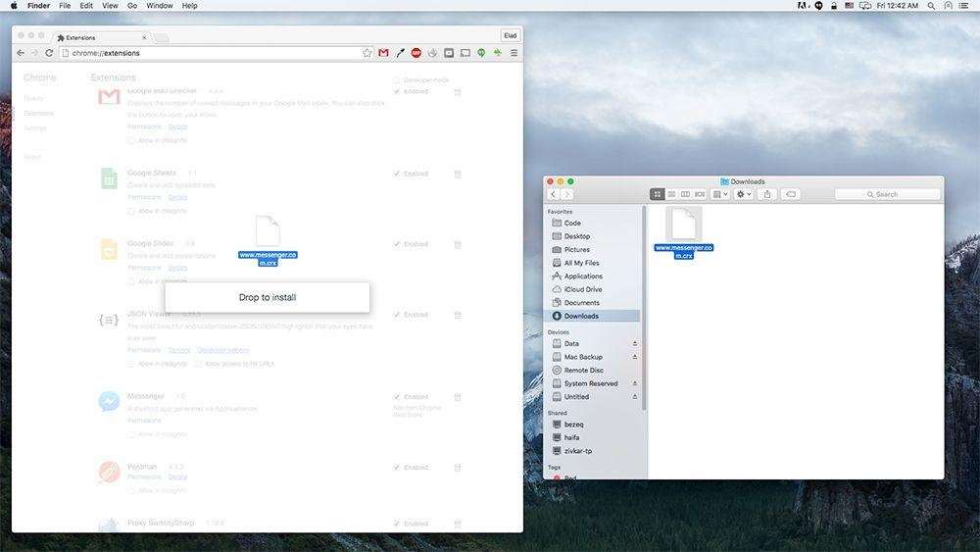The height and width of the screenshot is (552, 980).
Task: Toggle the Developer mode checkbox
Action: coord(396,80)
